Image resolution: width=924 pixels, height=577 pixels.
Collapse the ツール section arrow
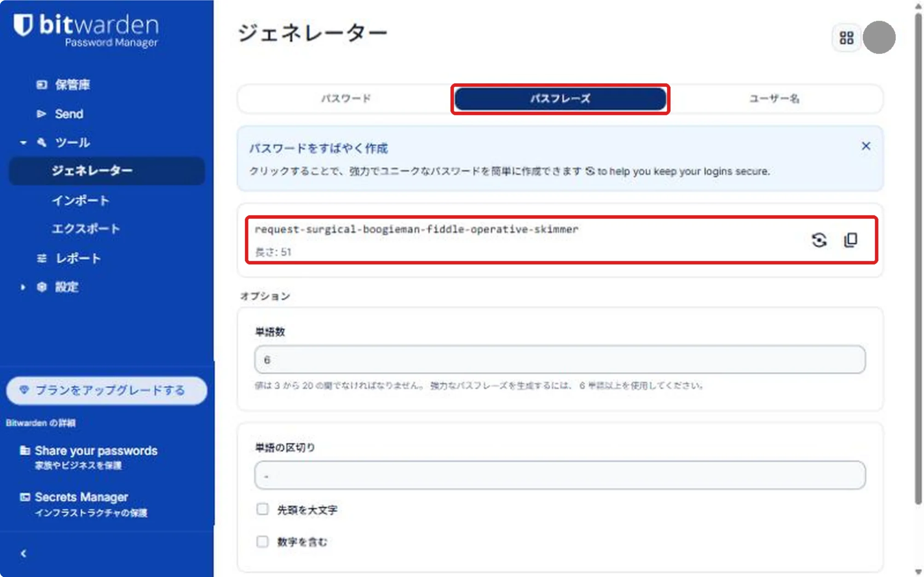23,143
